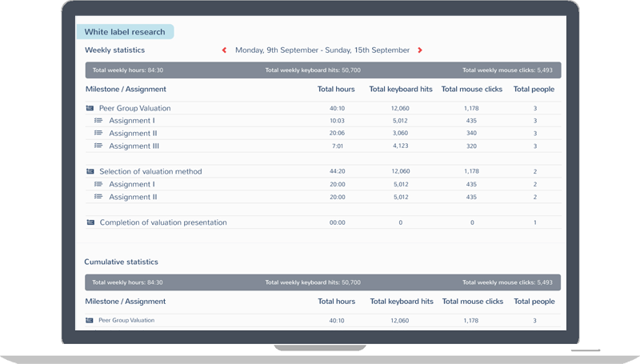This screenshot has width=640, height=364.
Task: Click list icon for Assignment I under Selection of valuation method
Action: coord(98,184)
